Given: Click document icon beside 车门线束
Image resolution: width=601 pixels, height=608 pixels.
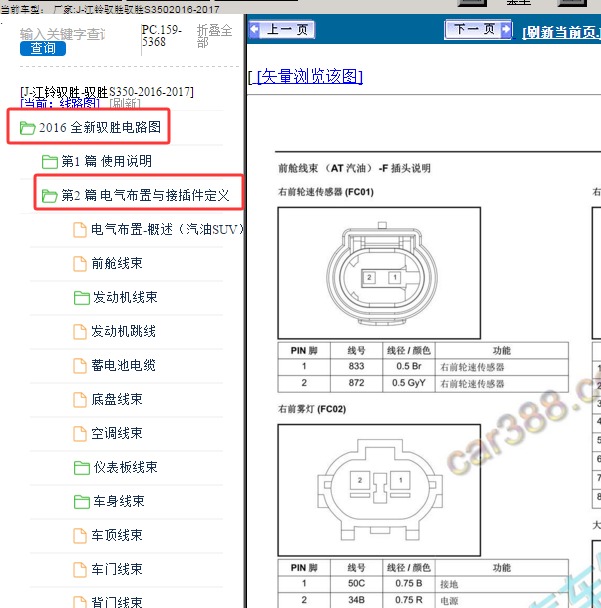Looking at the screenshot, I should pyautogui.click(x=80, y=570).
